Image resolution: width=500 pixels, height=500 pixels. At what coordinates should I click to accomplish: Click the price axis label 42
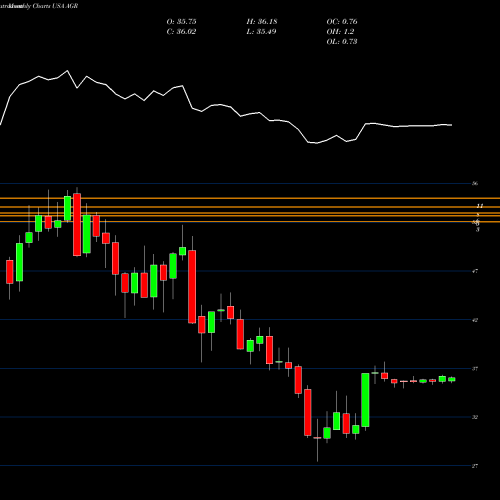475,320
